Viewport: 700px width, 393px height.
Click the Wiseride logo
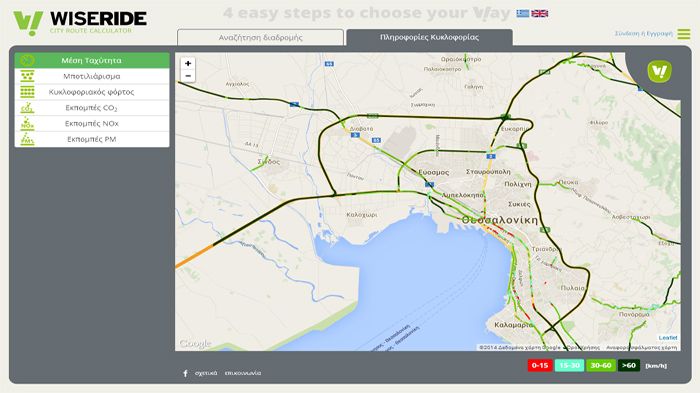click(x=80, y=22)
